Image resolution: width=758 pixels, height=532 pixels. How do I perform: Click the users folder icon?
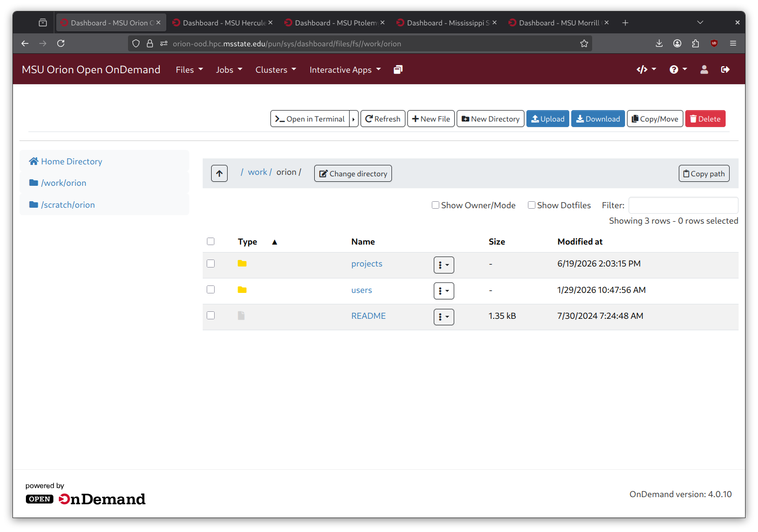coord(242,290)
